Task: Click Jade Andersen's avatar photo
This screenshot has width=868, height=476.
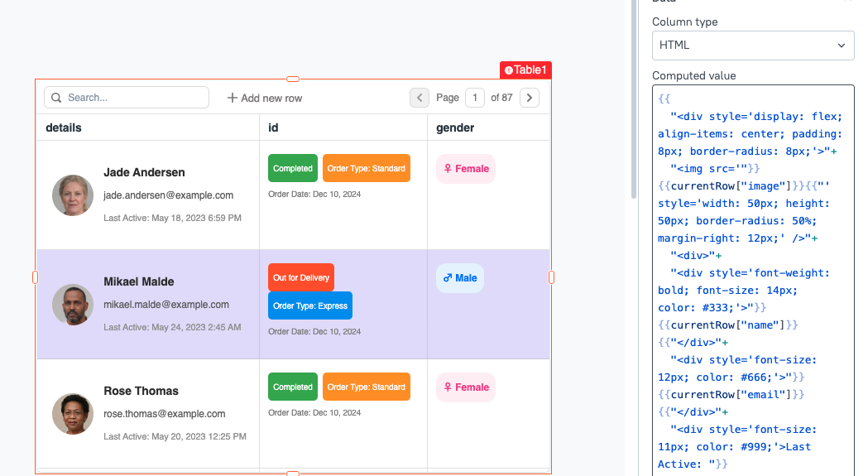Action: click(x=72, y=195)
